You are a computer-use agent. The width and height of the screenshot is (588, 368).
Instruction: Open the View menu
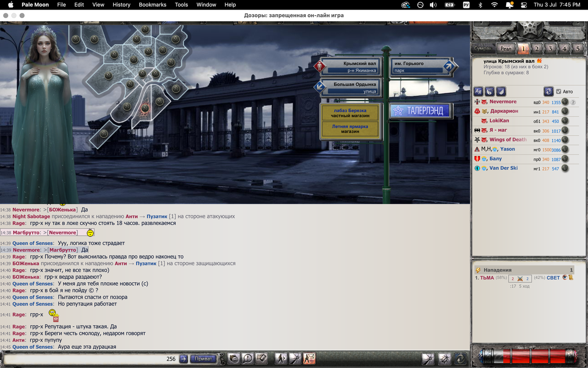(98, 5)
